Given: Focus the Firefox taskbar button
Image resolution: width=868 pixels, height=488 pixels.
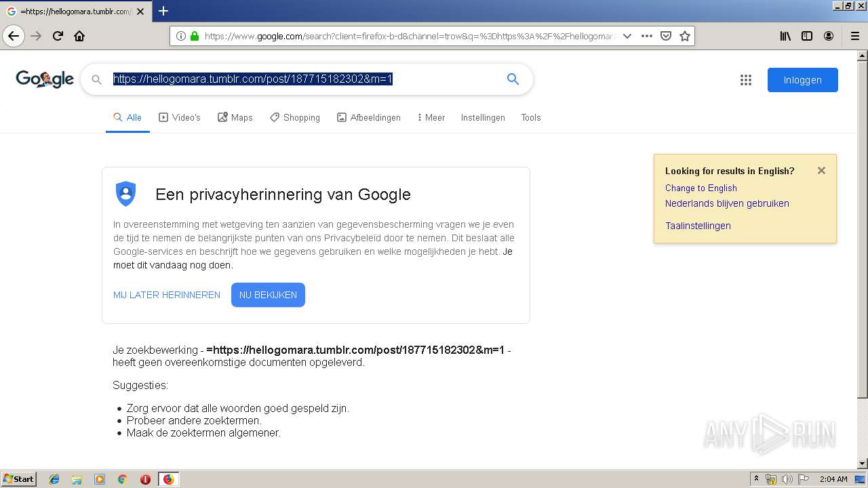Looking at the screenshot, I should pos(168,479).
